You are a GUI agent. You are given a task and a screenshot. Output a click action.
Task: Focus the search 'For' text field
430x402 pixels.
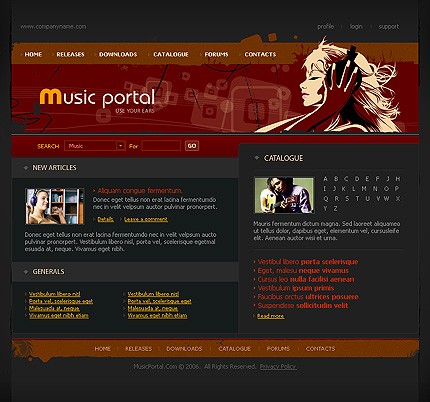point(161,146)
